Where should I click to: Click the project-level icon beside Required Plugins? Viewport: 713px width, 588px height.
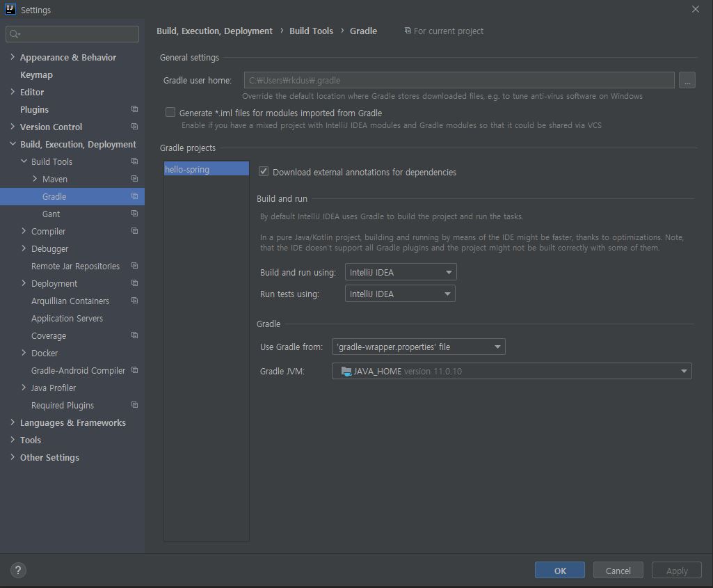[x=135, y=405]
